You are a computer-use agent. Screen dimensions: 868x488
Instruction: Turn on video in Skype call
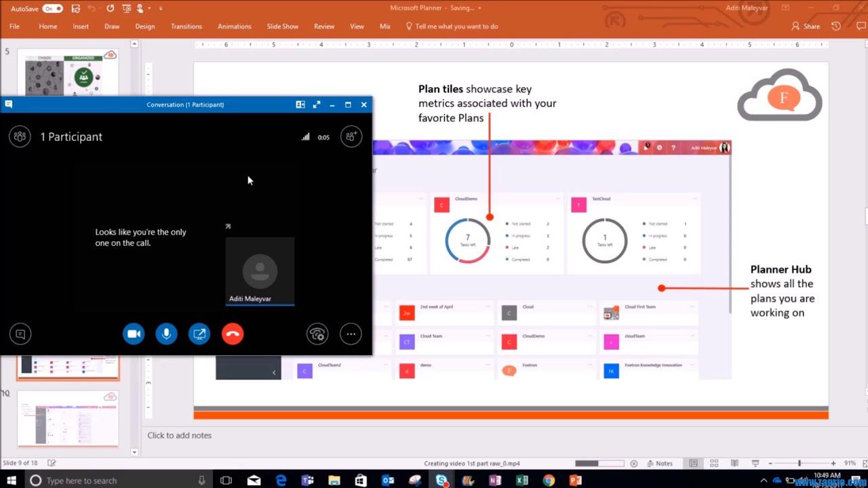tap(134, 333)
